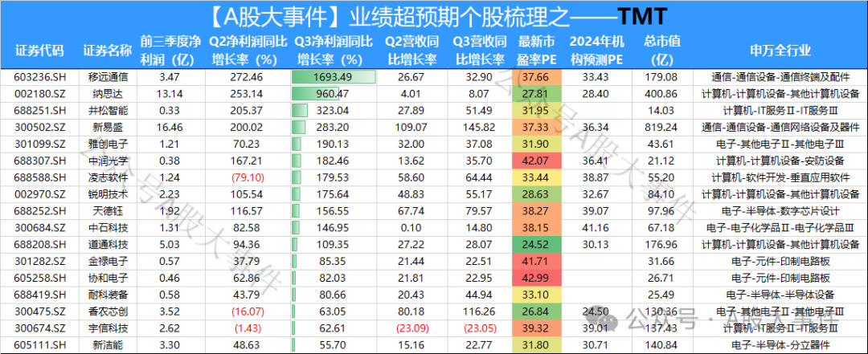
Task: Click the 申万全行业 column header
Action: pyautogui.click(x=780, y=51)
